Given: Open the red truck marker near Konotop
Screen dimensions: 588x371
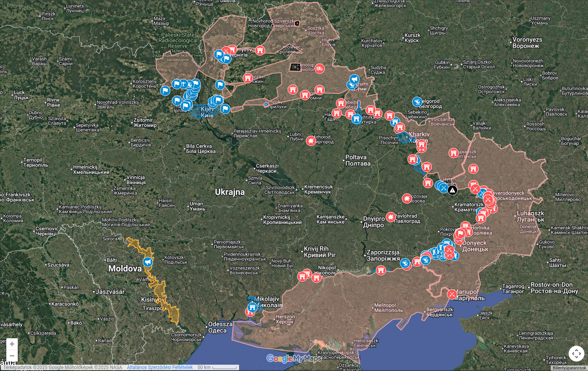Looking at the screenshot, I should tap(320, 69).
